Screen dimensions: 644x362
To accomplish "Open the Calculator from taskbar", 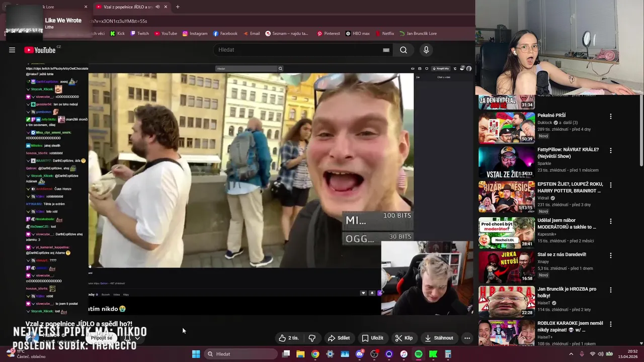I will (448, 354).
